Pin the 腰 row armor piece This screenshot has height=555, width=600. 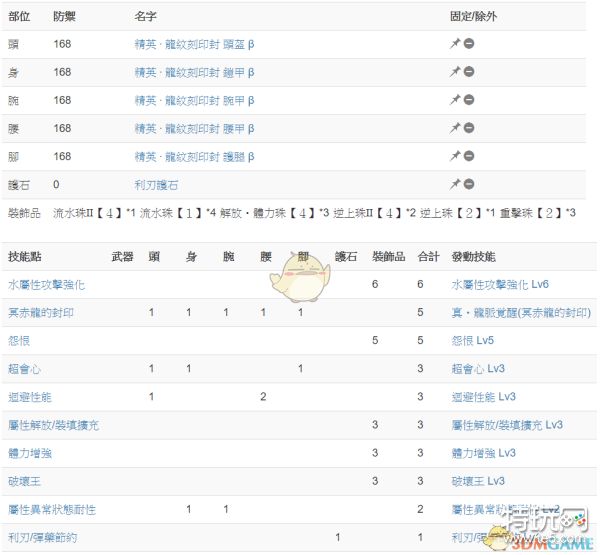[x=455, y=128]
